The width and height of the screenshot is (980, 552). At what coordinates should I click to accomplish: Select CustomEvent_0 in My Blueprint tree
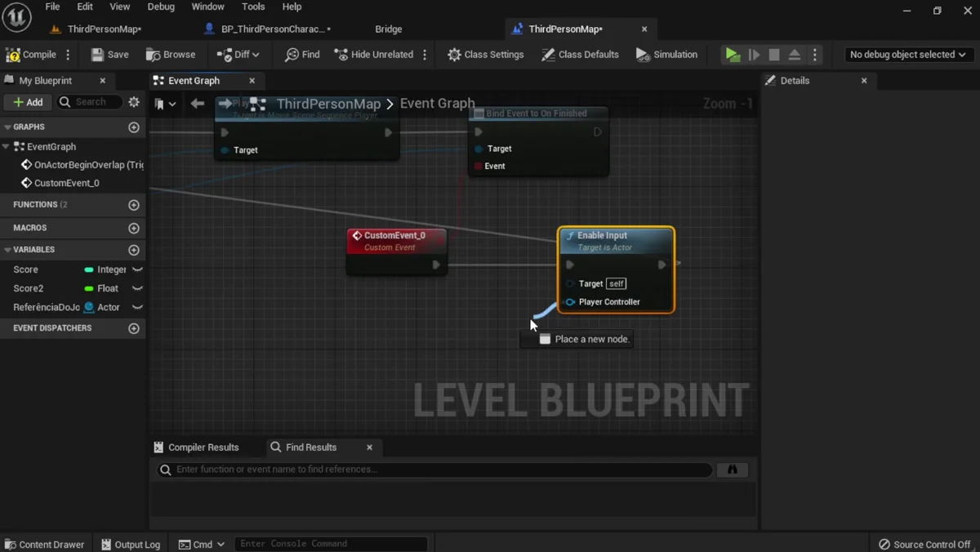click(60, 183)
